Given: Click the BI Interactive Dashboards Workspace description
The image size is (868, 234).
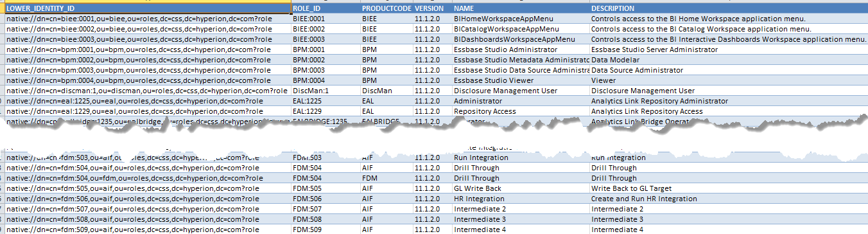Looking at the screenshot, I should pos(729,40).
